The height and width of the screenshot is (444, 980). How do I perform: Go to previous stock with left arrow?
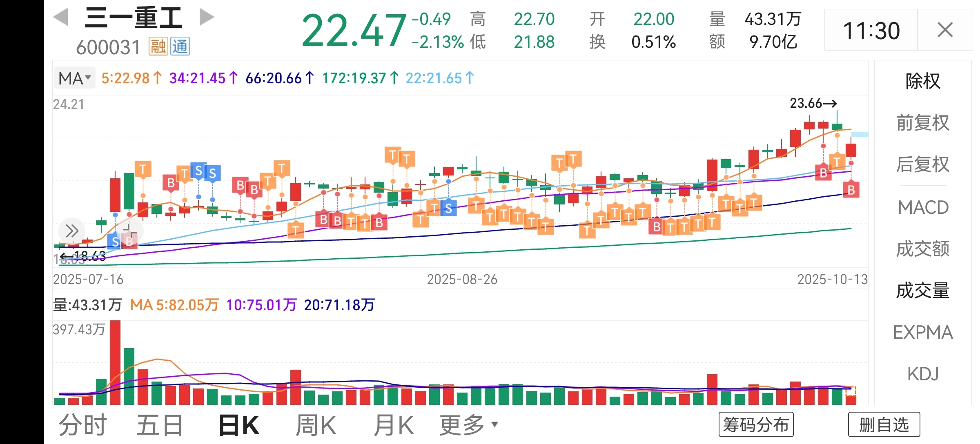point(61,18)
